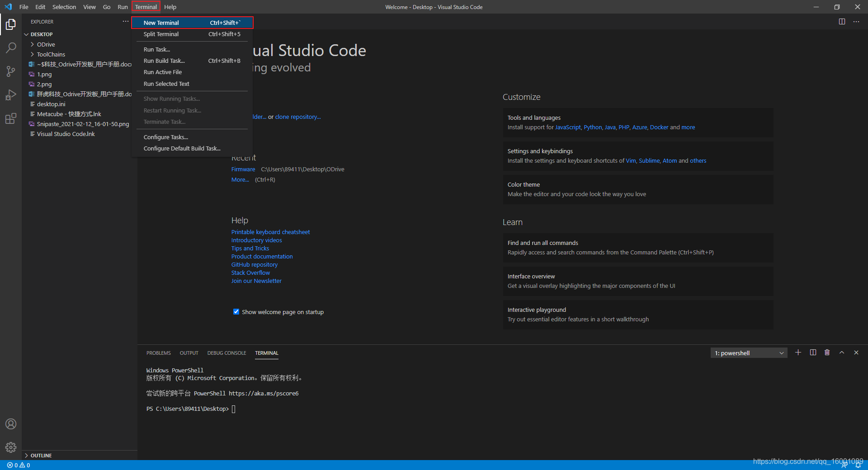This screenshot has width=868, height=470.
Task: Open the Search view icon
Action: [11, 48]
